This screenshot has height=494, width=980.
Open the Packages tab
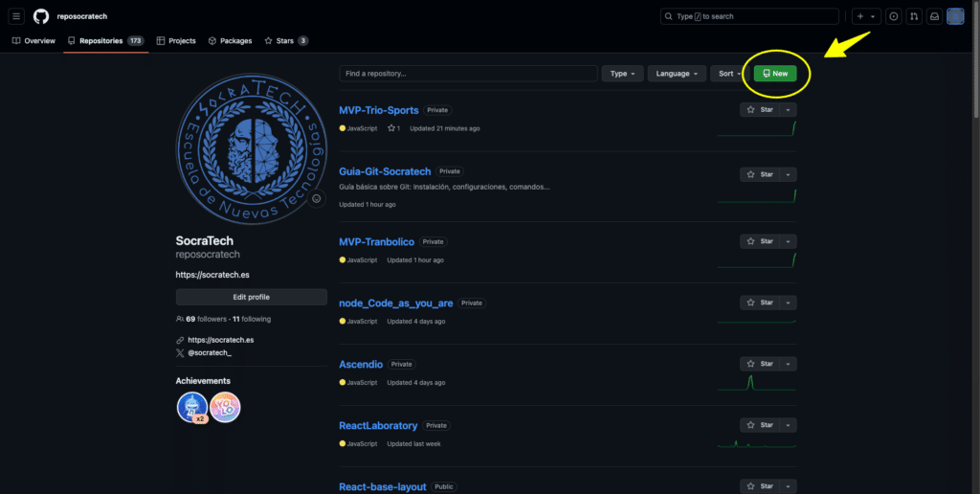click(x=230, y=40)
